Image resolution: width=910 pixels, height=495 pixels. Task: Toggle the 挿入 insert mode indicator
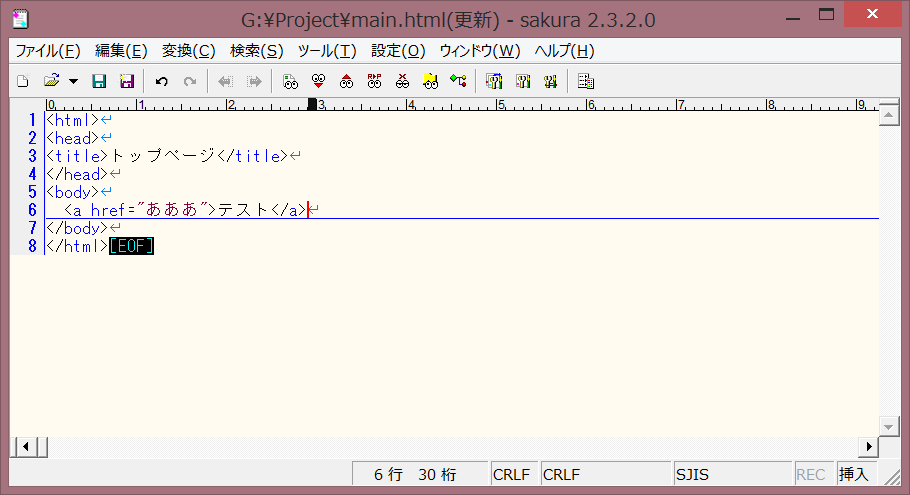pos(855,475)
